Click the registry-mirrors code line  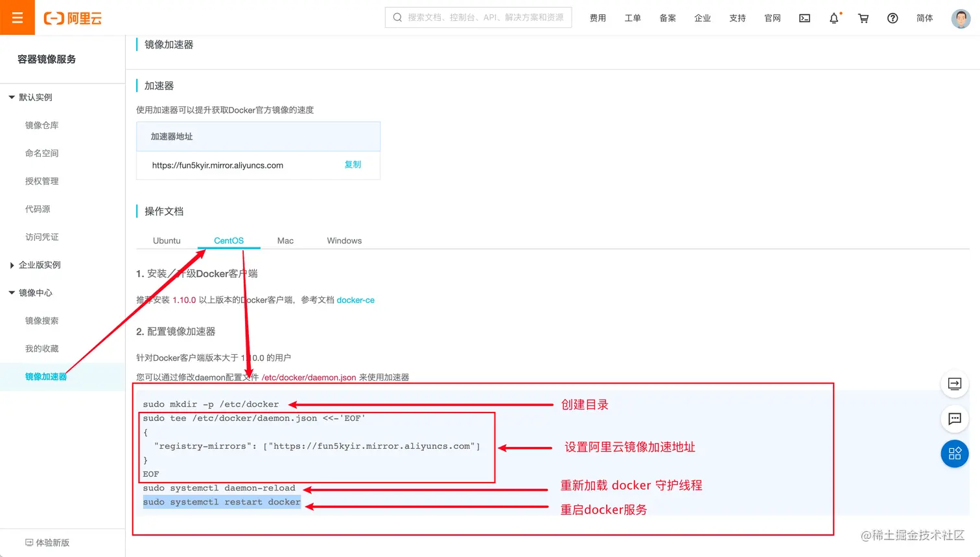coord(317,446)
